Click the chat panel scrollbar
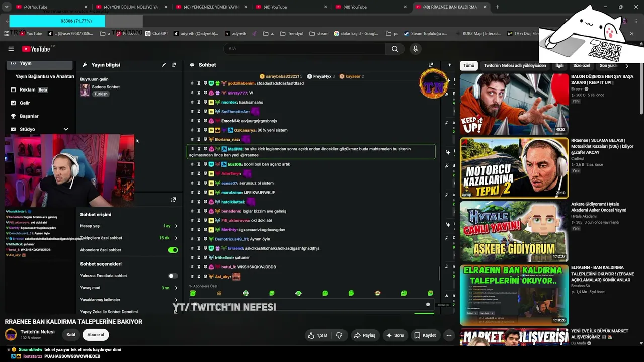Image resolution: width=644 pixels, height=362 pixels. (x=439, y=273)
